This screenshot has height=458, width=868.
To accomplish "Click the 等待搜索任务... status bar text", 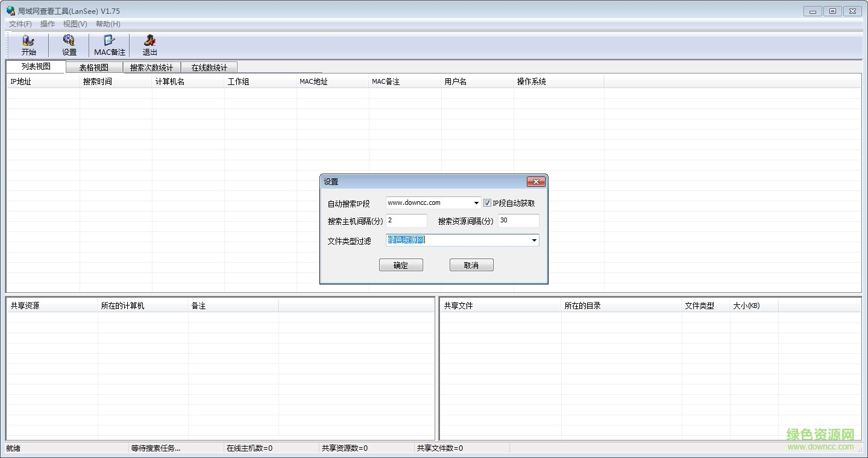I will (156, 448).
